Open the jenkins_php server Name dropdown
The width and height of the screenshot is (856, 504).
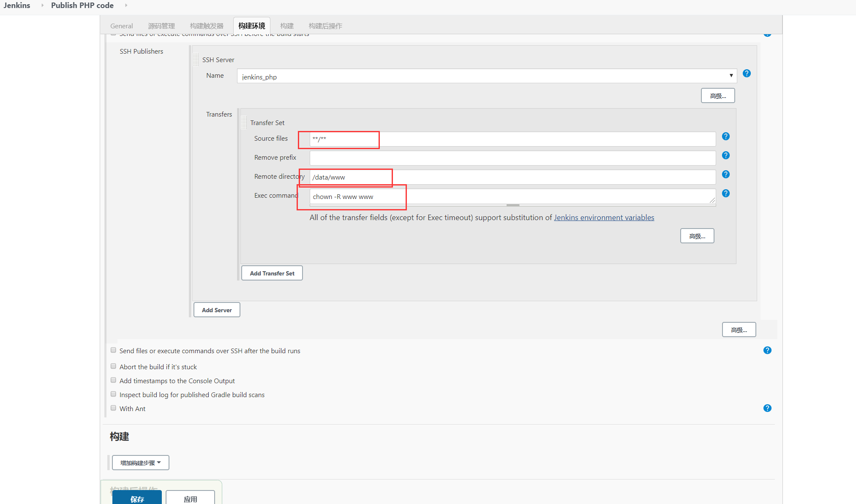click(x=487, y=76)
